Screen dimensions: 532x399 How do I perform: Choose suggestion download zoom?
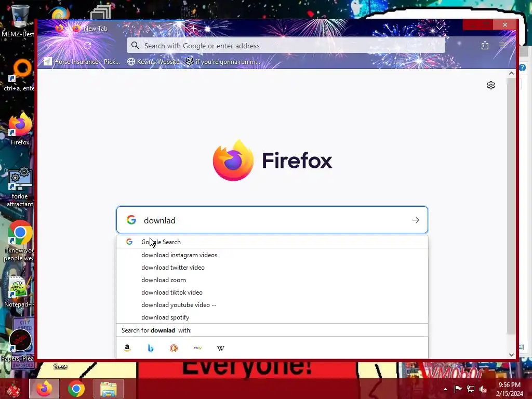coord(272,280)
